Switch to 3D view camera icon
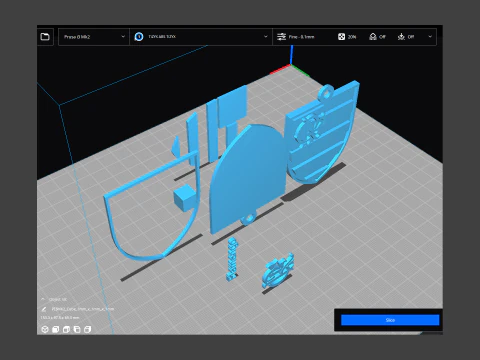 (45, 329)
